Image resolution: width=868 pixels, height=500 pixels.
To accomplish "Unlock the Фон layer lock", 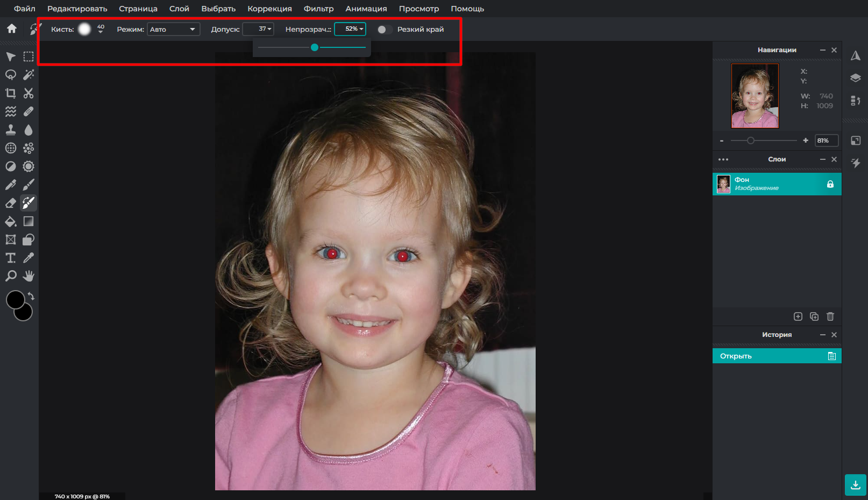I will coord(830,184).
